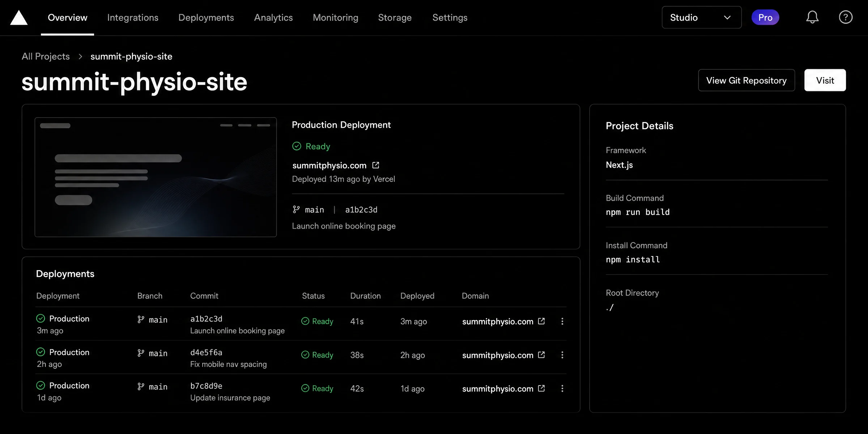Open the Integrations tab
Viewport: 868px width, 434px height.
[133, 17]
